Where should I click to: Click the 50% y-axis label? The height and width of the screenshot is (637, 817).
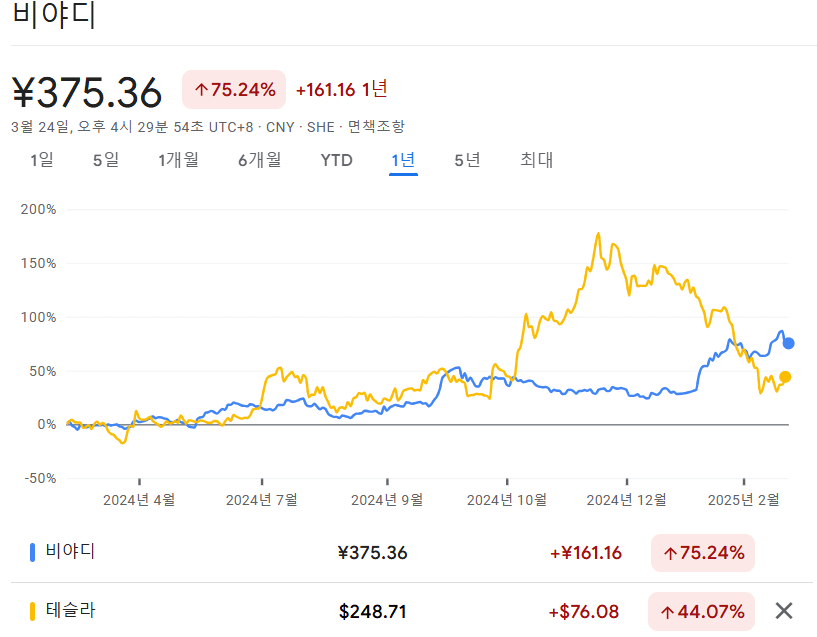43,371
